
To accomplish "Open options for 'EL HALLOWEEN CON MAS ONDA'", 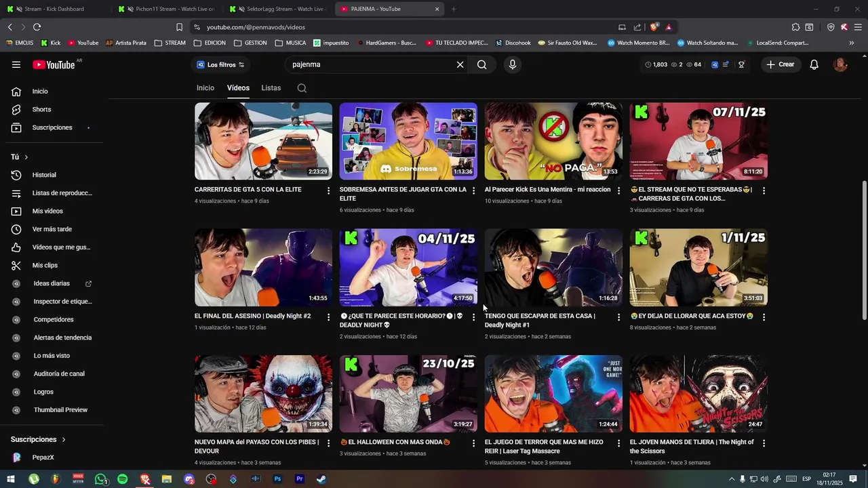I will point(473,443).
